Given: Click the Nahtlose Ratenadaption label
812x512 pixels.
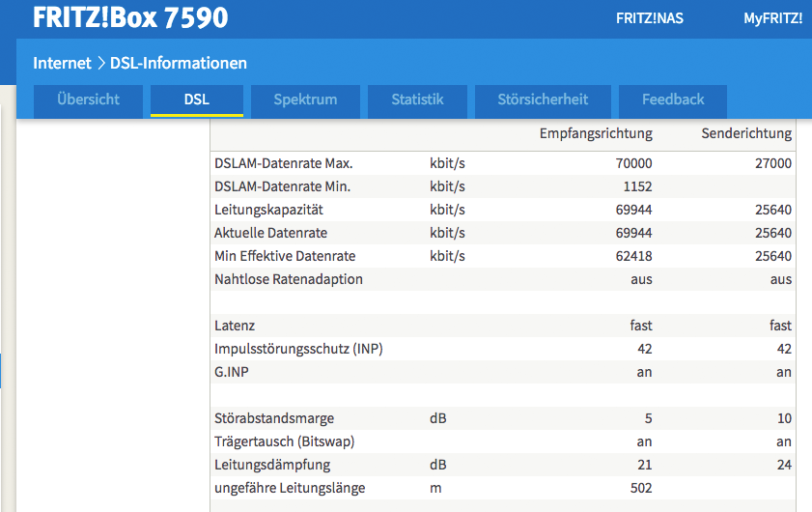Looking at the screenshot, I should 289,279.
